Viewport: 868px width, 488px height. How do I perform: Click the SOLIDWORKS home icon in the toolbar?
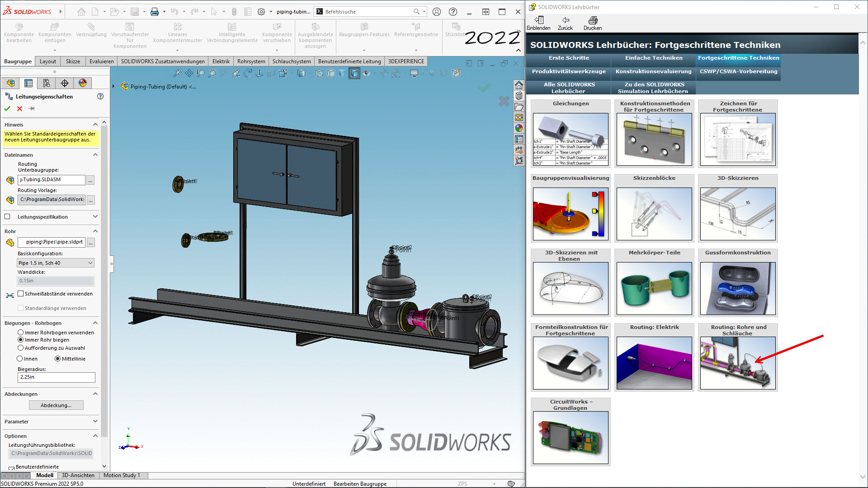(81, 12)
